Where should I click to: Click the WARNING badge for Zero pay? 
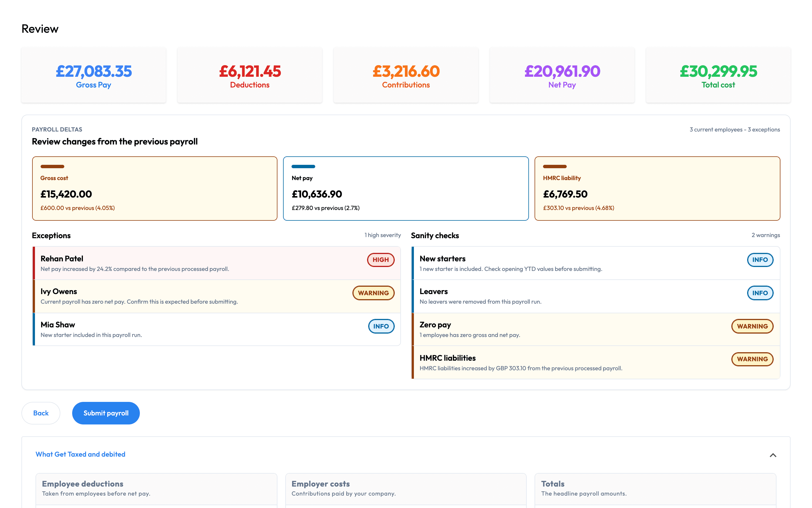(752, 326)
